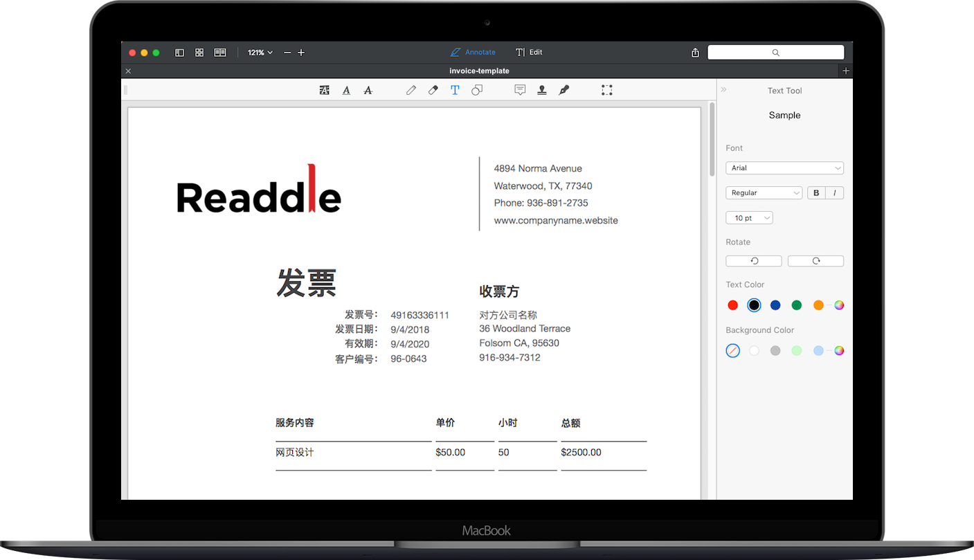Rotate text counterclockwise
The width and height of the screenshot is (974, 560).
coord(754,261)
